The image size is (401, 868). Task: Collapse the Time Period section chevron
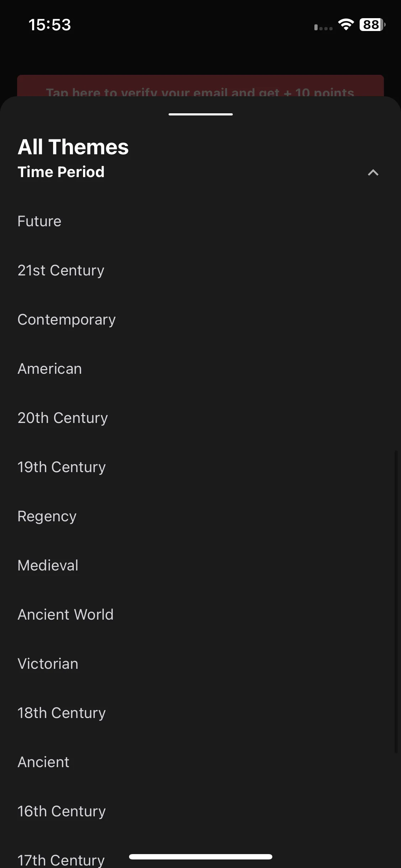pos(373,172)
